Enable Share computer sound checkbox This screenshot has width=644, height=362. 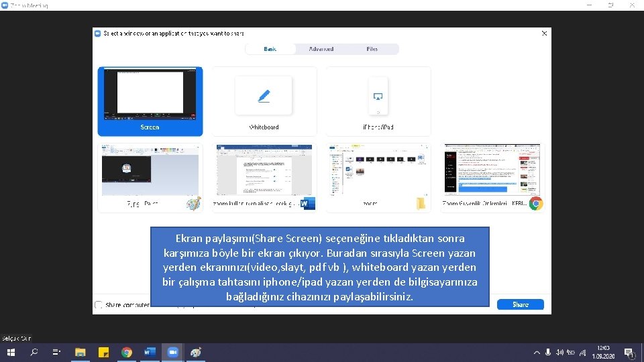click(x=99, y=305)
